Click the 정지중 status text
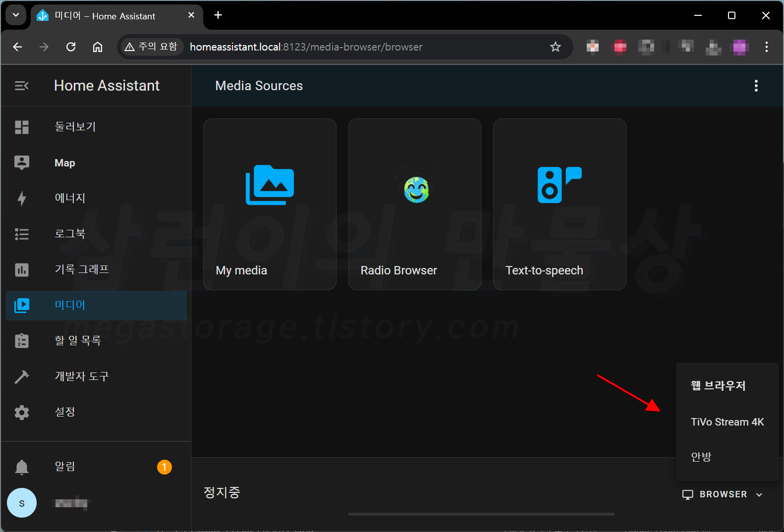 (222, 492)
